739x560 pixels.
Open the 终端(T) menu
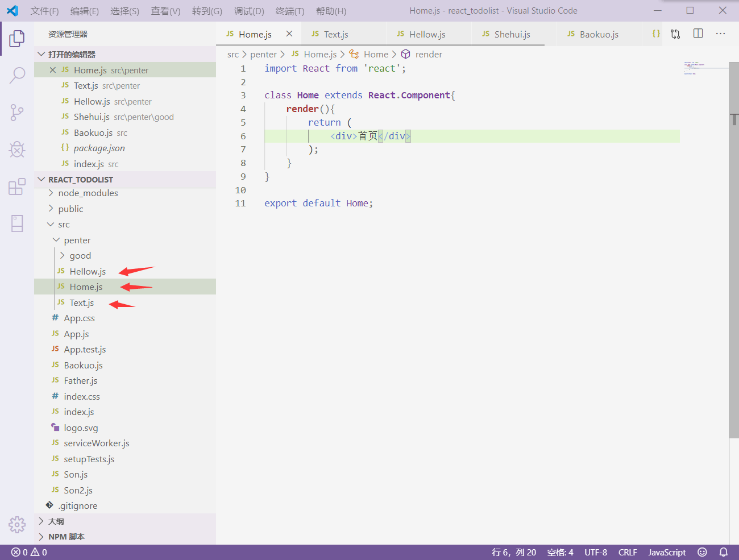(290, 11)
